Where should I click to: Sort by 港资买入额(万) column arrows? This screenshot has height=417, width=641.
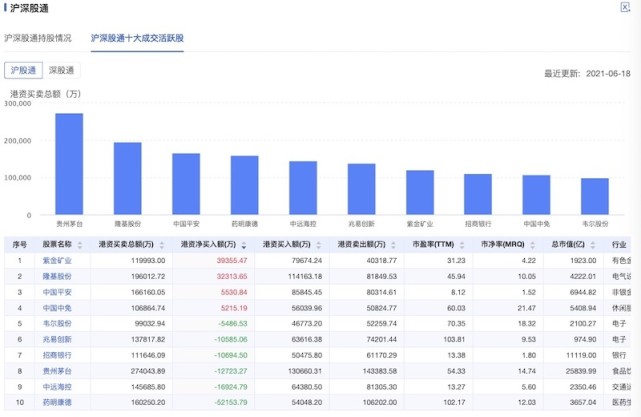[318, 245]
